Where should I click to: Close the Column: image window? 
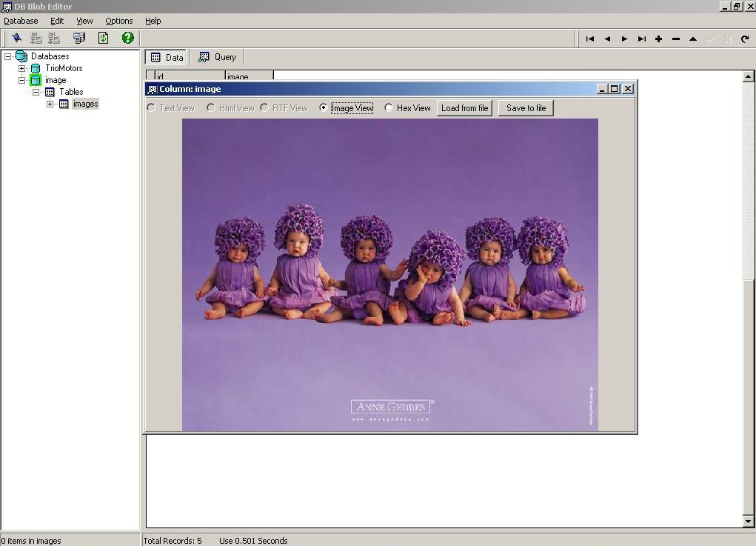(628, 89)
